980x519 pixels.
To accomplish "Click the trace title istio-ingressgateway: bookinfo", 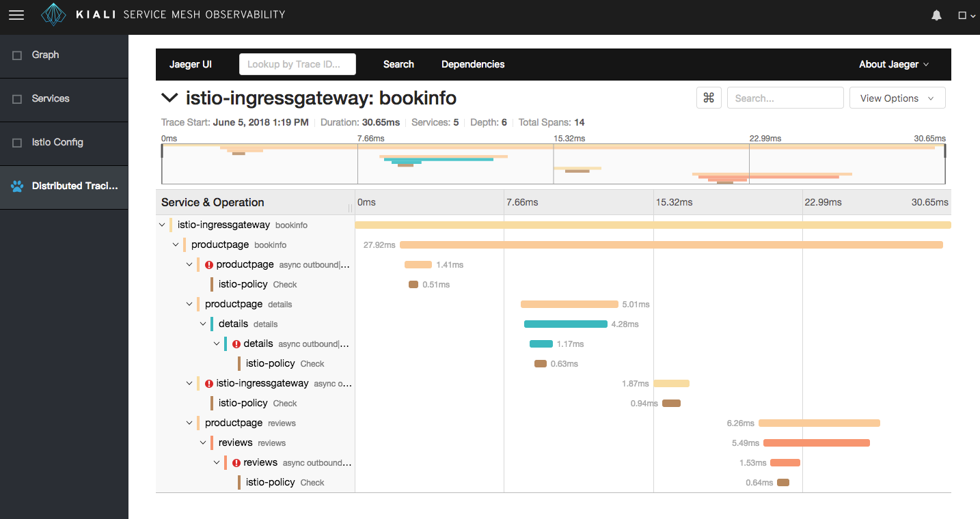I will click(321, 98).
